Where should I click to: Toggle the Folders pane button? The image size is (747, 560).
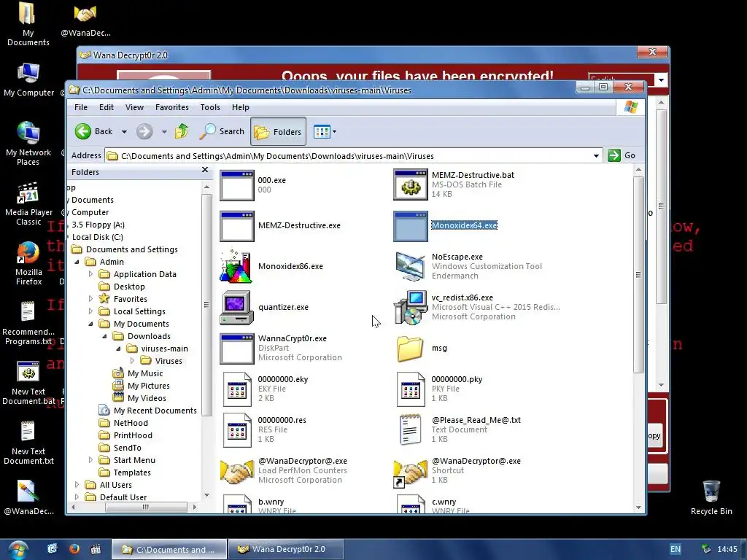pyautogui.click(x=278, y=131)
